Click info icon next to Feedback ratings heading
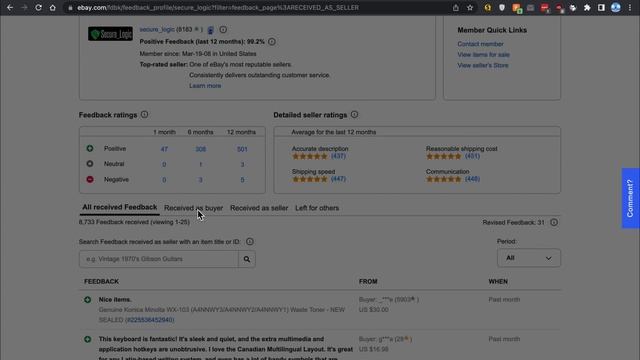 point(144,115)
